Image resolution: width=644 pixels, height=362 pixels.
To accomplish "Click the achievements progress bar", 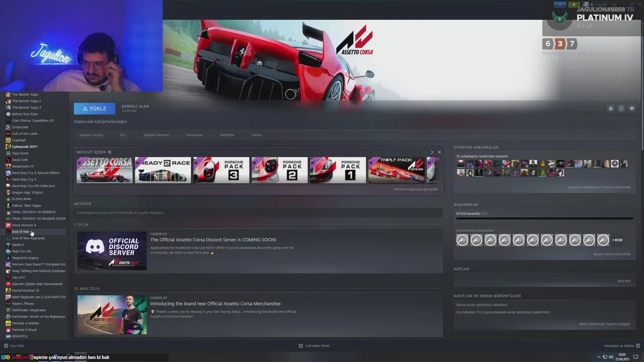I will (x=544, y=219).
